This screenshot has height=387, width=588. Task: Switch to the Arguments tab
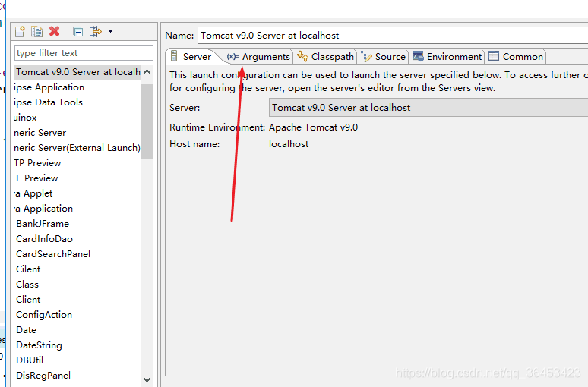click(259, 57)
